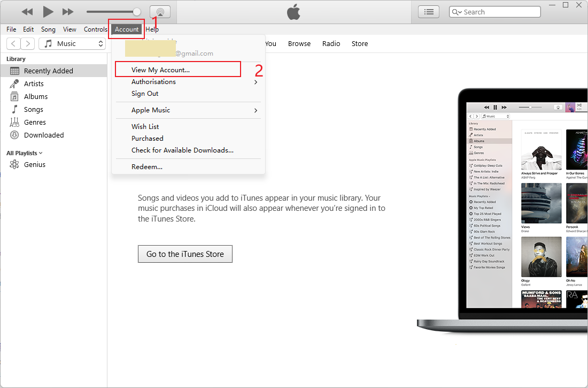The height and width of the screenshot is (388, 588).
Task: Open the File menu
Action: pyautogui.click(x=11, y=29)
